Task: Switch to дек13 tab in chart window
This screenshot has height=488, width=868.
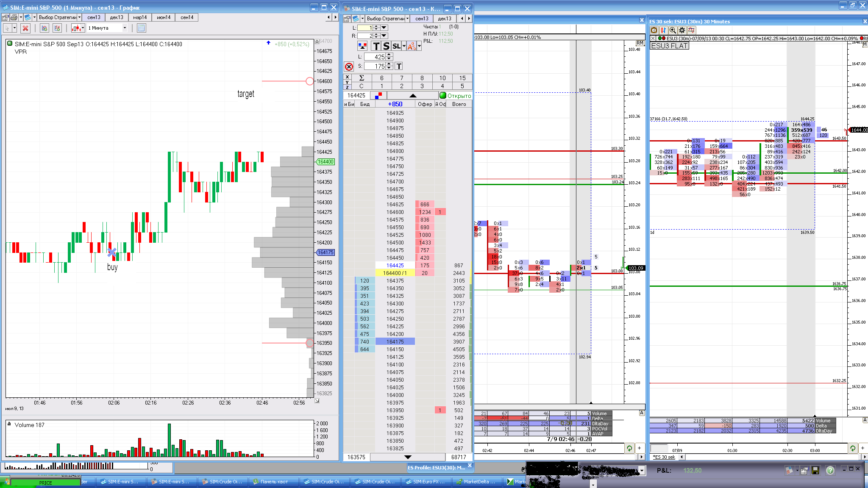Action: click(x=117, y=17)
